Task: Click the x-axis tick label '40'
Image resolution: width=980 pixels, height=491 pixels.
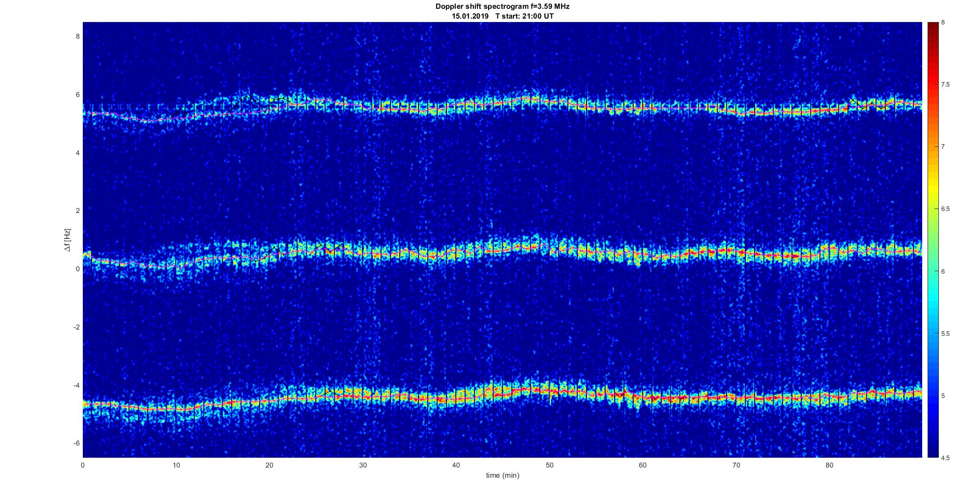Action: 456,465
